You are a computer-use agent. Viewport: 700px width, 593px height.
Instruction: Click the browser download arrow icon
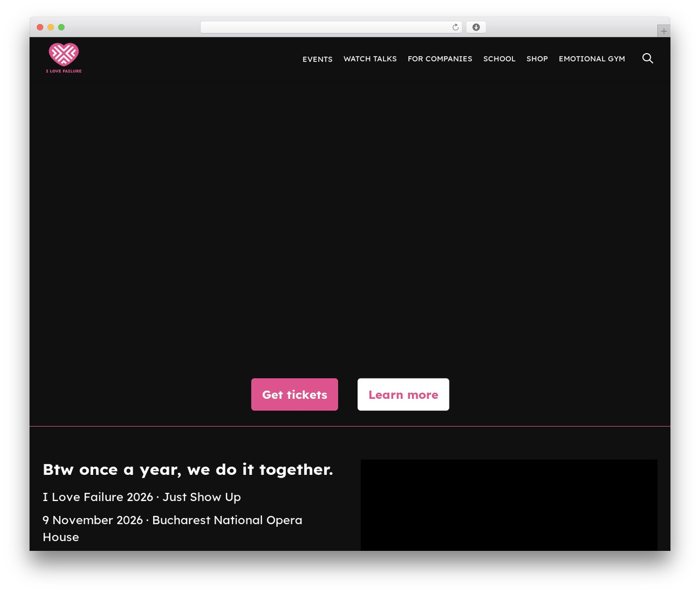pyautogui.click(x=476, y=27)
